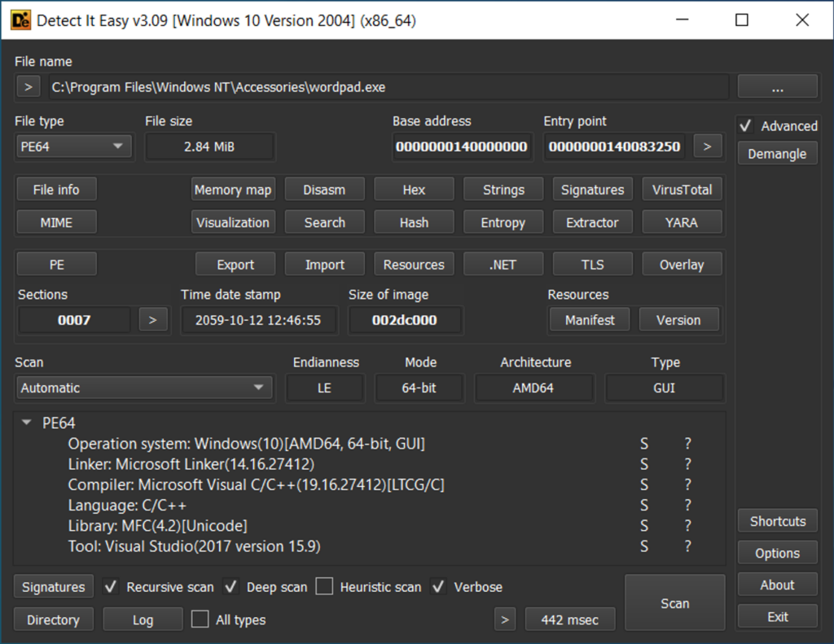Open the Entropy view
Image resolution: width=834 pixels, height=644 pixels.
[503, 222]
